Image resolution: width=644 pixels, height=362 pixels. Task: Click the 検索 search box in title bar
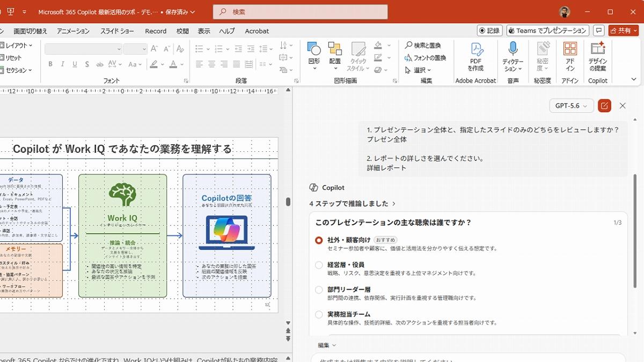(x=300, y=12)
